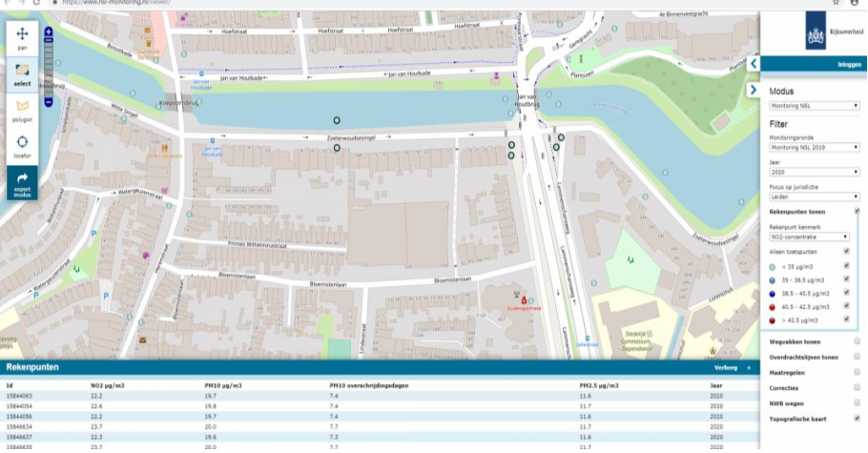Open the export modus tool

point(22,183)
